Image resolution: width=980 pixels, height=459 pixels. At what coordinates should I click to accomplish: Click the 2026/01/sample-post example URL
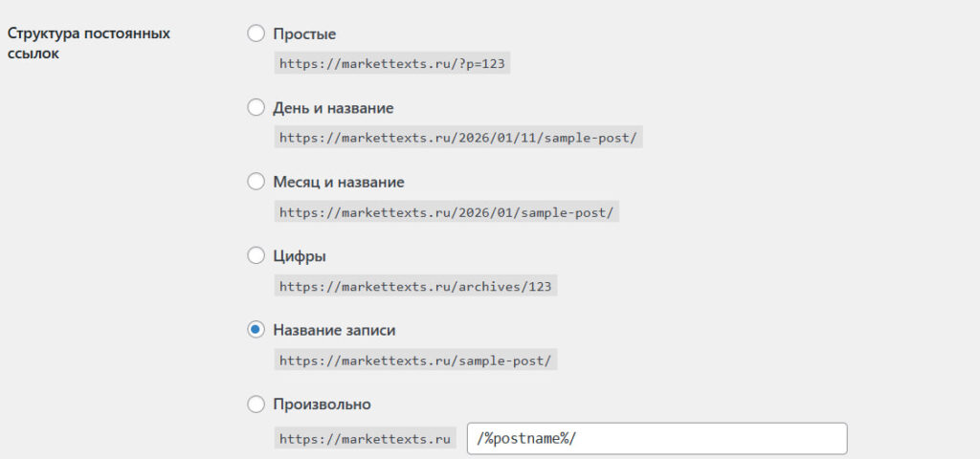[x=446, y=212]
